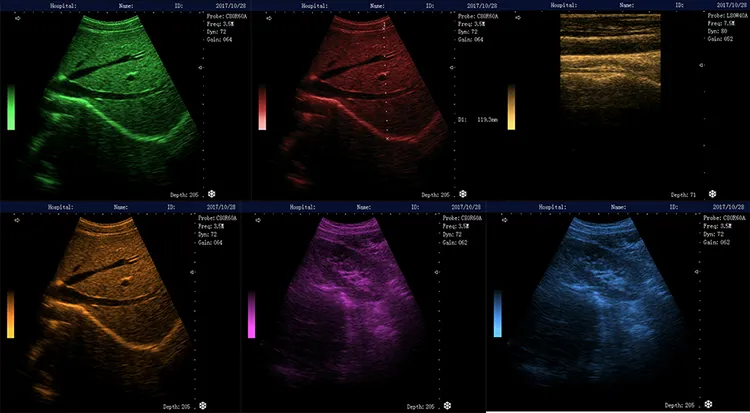Click the snowflake freeze icon on red scan
This screenshot has width=750, height=413.
click(463, 194)
